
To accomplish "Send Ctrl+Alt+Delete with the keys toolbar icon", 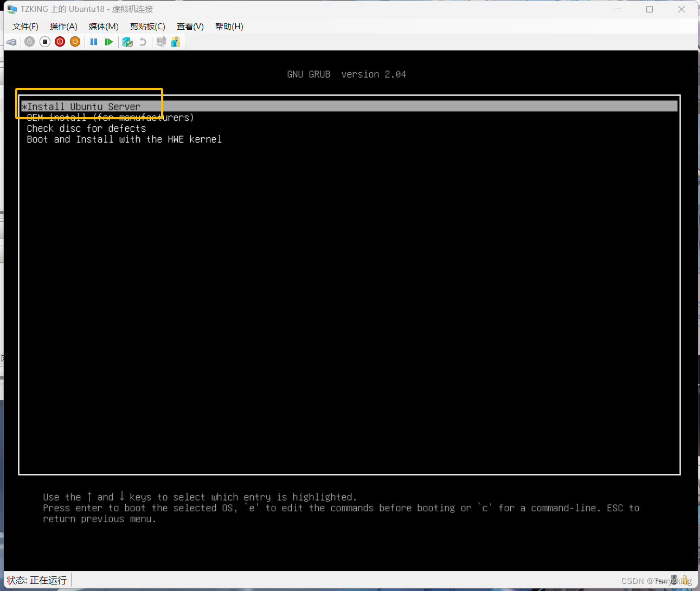I will (12, 42).
